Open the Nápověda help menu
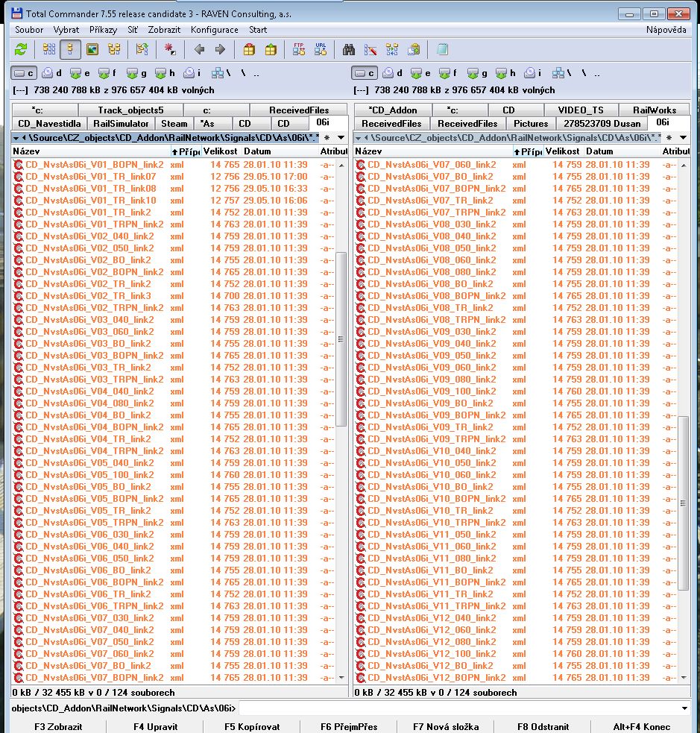This screenshot has height=733, width=700. tap(666, 30)
